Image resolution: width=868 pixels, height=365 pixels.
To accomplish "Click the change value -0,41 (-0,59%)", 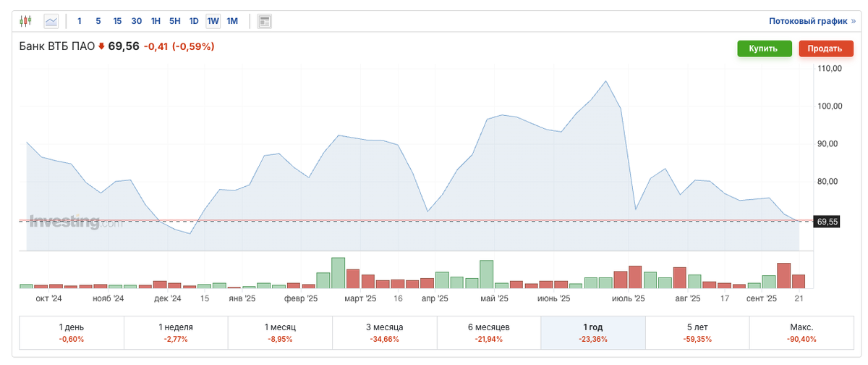I will [179, 46].
